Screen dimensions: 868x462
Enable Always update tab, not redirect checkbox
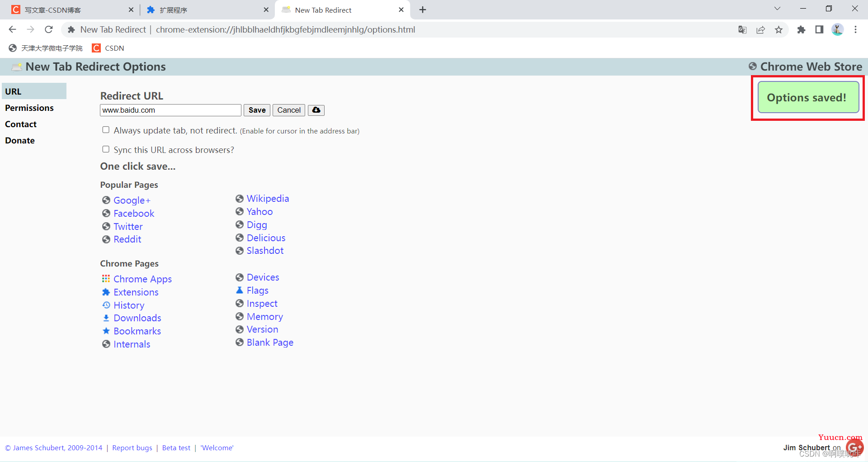pos(106,130)
